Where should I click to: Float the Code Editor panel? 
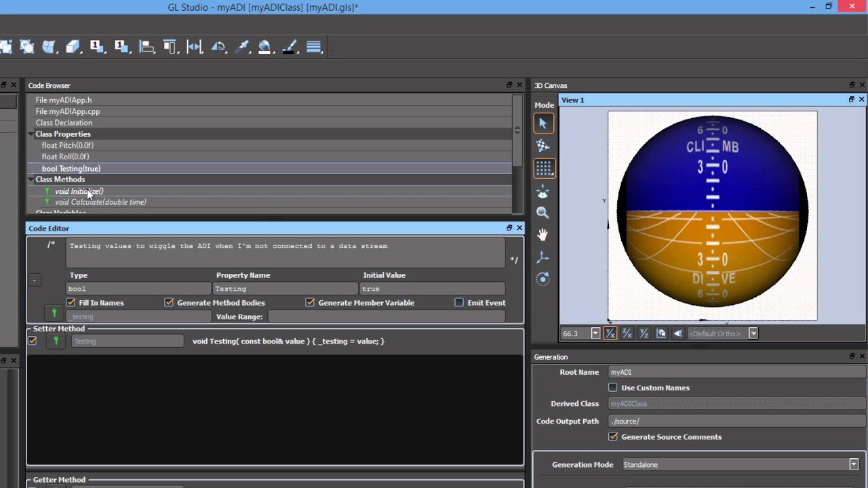point(509,228)
